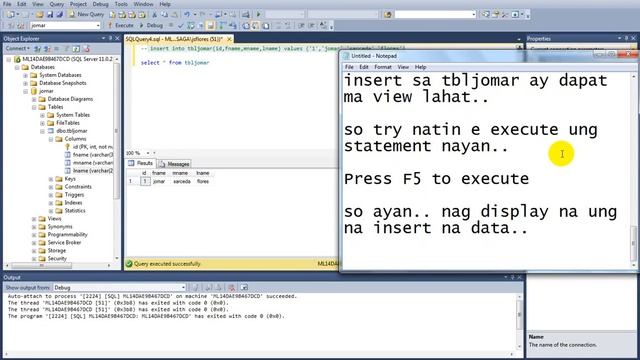Click the Object Explorer horizontal scrollbar
Screen dimensions: 640x360
click(59, 266)
